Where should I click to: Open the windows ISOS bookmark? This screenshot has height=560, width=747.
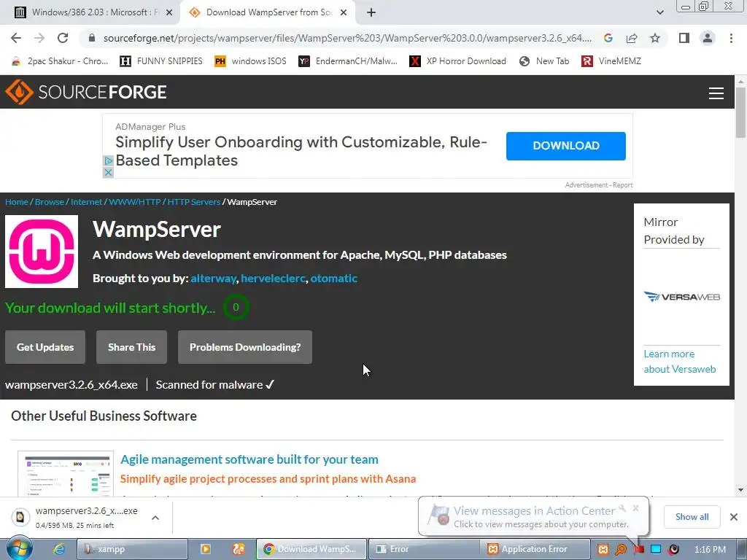[x=251, y=61]
